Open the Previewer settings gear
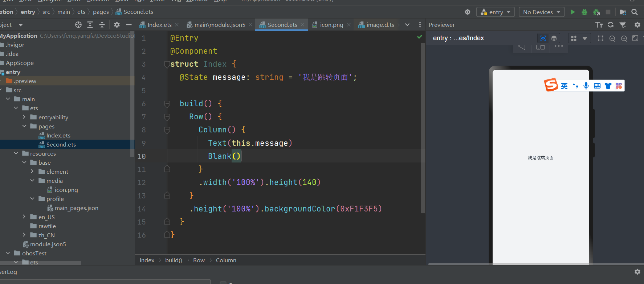This screenshot has height=284, width=644. [637, 25]
